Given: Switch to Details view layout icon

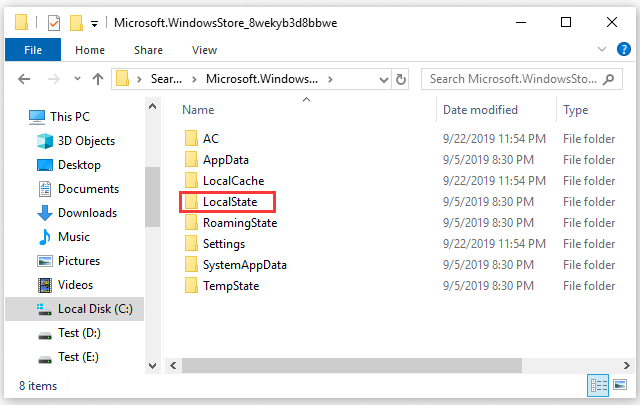Looking at the screenshot, I should pyautogui.click(x=598, y=385).
